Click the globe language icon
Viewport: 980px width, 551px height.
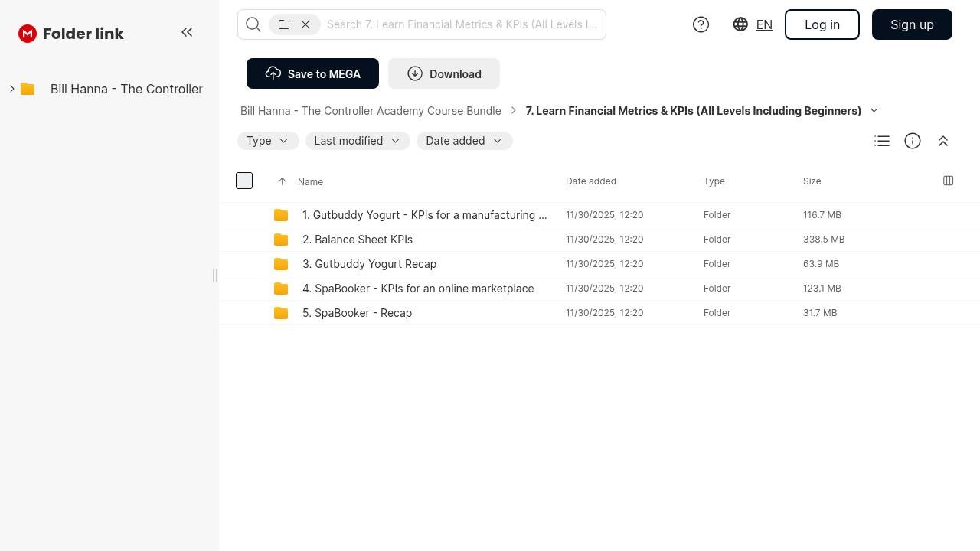pyautogui.click(x=740, y=24)
